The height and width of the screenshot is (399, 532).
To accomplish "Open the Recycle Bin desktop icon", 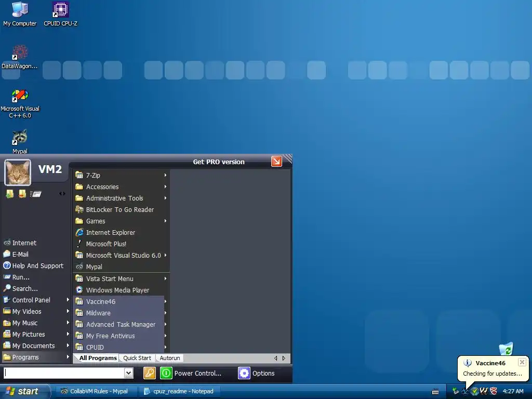I will tap(506, 349).
